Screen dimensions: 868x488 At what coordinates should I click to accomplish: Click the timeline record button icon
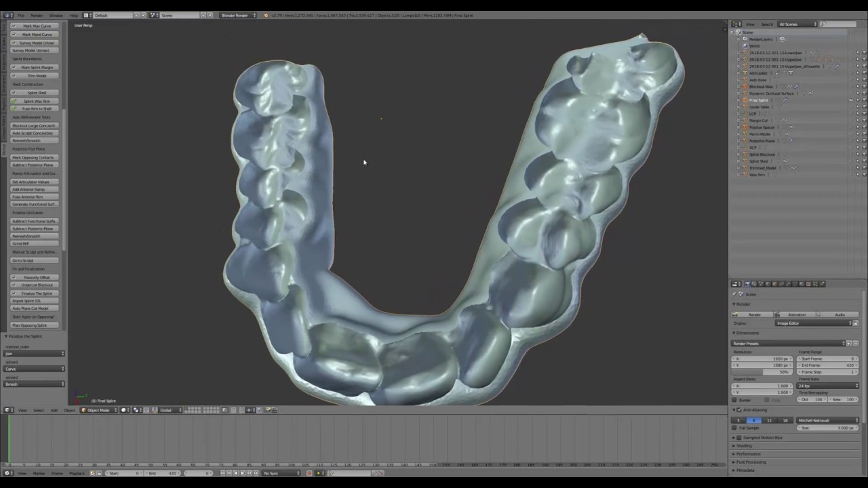tap(309, 473)
